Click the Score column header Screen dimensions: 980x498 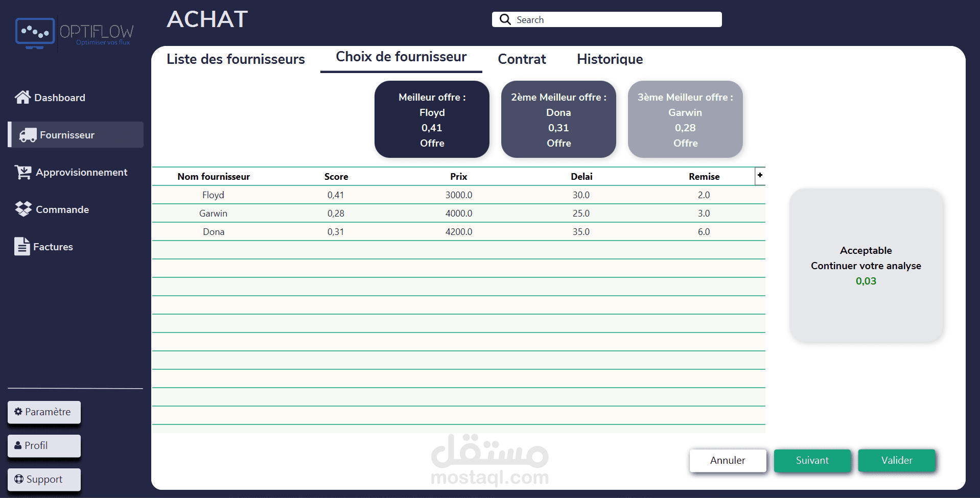336,176
